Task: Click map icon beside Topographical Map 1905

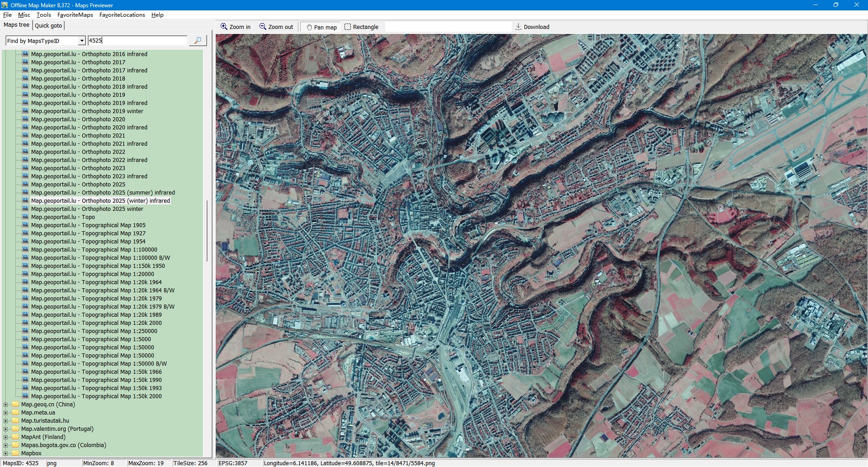Action: (x=25, y=225)
